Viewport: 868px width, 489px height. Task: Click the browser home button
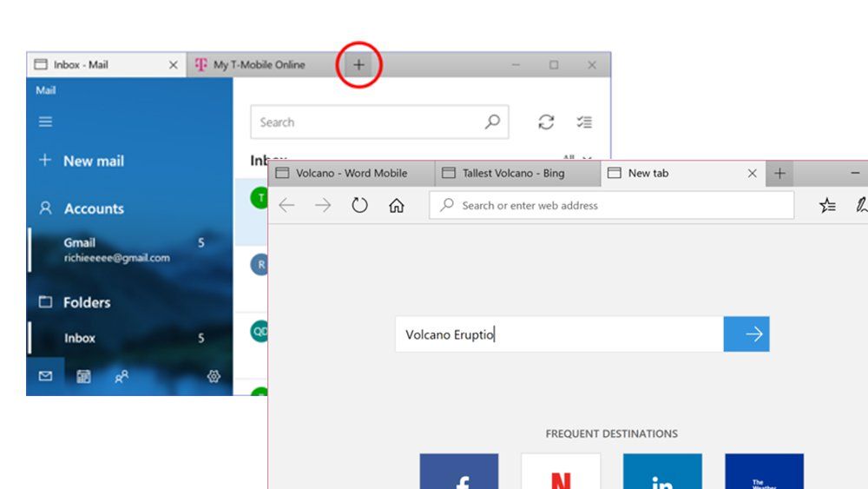point(397,206)
